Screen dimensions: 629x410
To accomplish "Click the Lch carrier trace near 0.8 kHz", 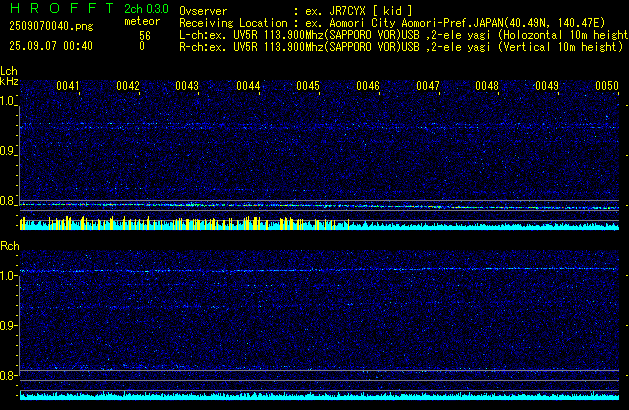I will pos(319,206).
